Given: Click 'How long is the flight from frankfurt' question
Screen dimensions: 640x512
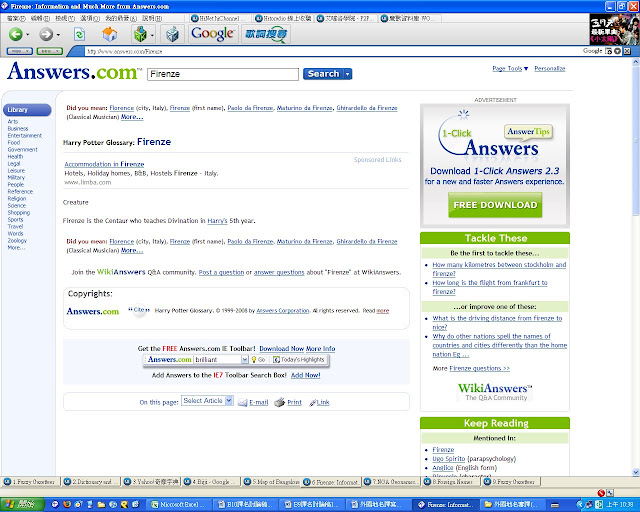Looking at the screenshot, I should [x=490, y=287].
